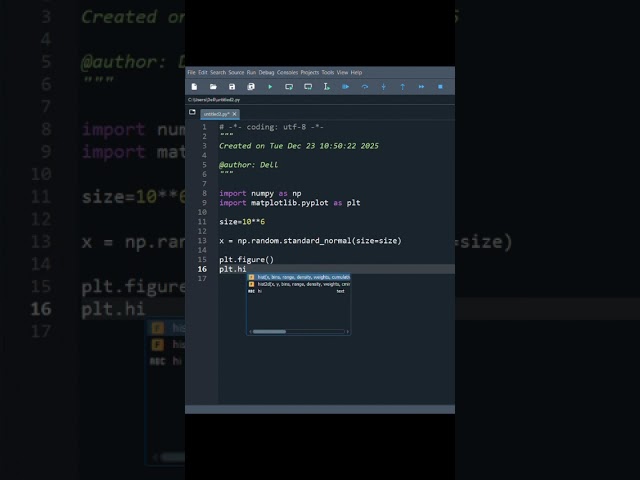
Task: Open the Source menu
Action: tap(236, 72)
